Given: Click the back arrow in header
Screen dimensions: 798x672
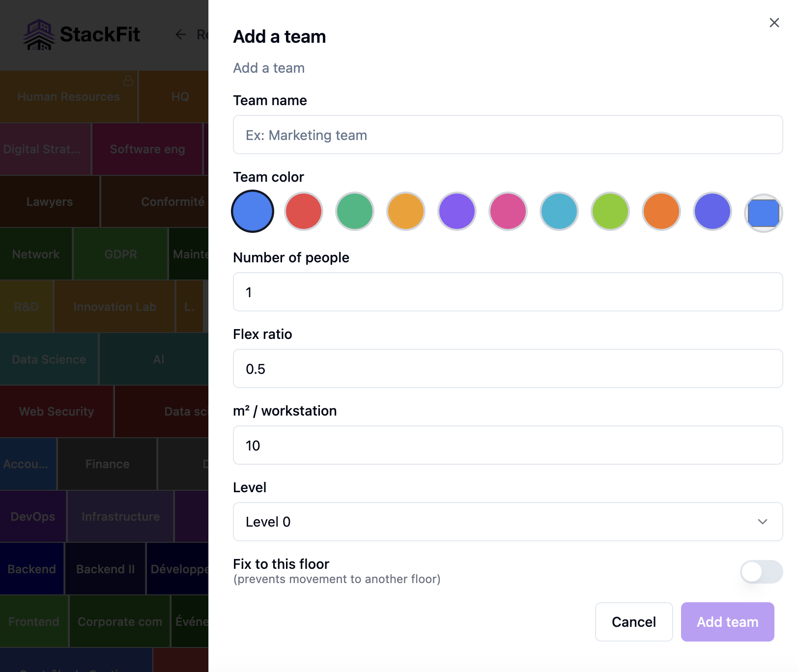Looking at the screenshot, I should (x=181, y=34).
